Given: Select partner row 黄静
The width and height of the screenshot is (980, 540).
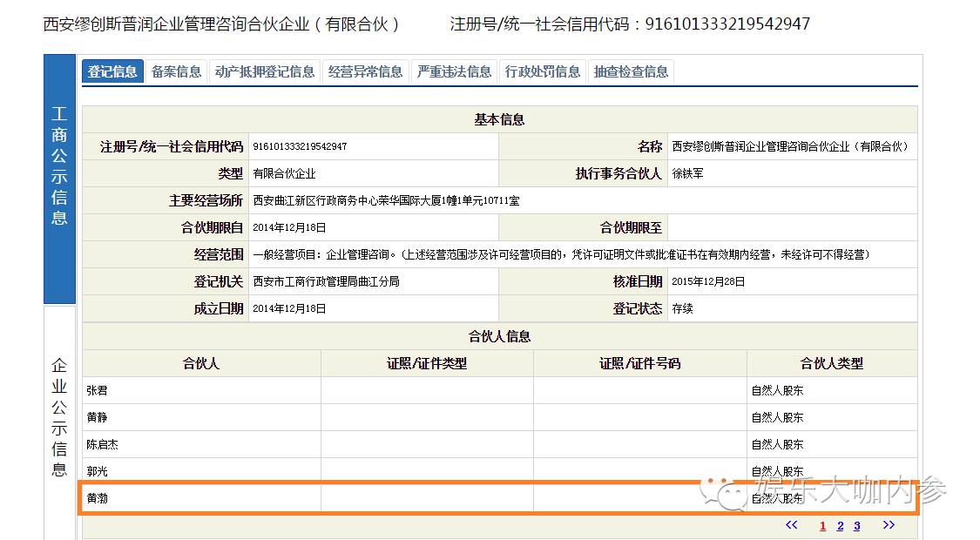Looking at the screenshot, I should point(98,418).
